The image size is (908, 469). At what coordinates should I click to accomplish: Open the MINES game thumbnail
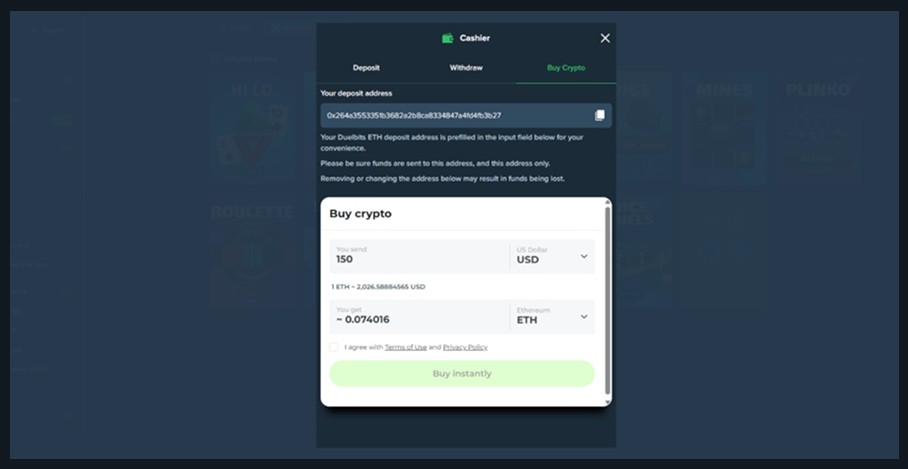pos(726,130)
